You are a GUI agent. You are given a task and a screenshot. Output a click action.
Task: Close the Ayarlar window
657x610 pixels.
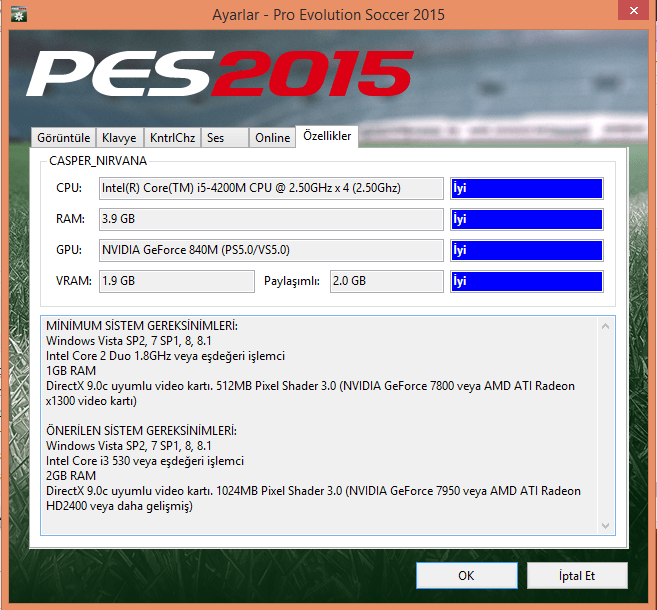pos(634,10)
